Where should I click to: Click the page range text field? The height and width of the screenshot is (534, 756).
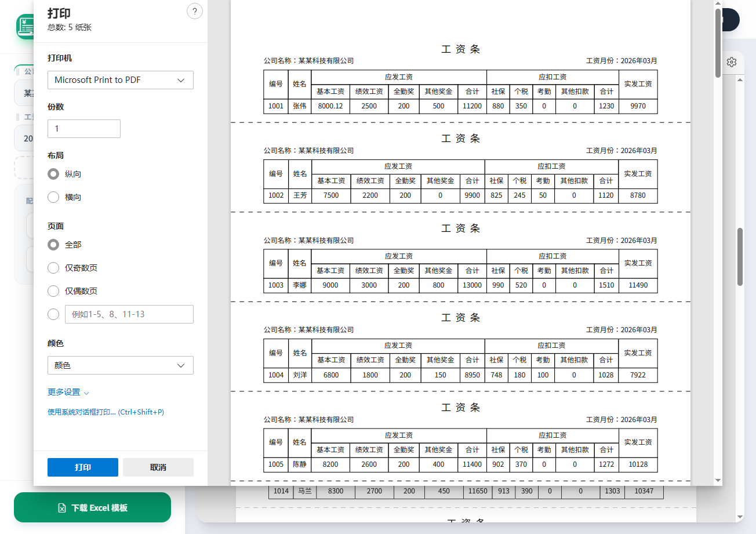129,314
